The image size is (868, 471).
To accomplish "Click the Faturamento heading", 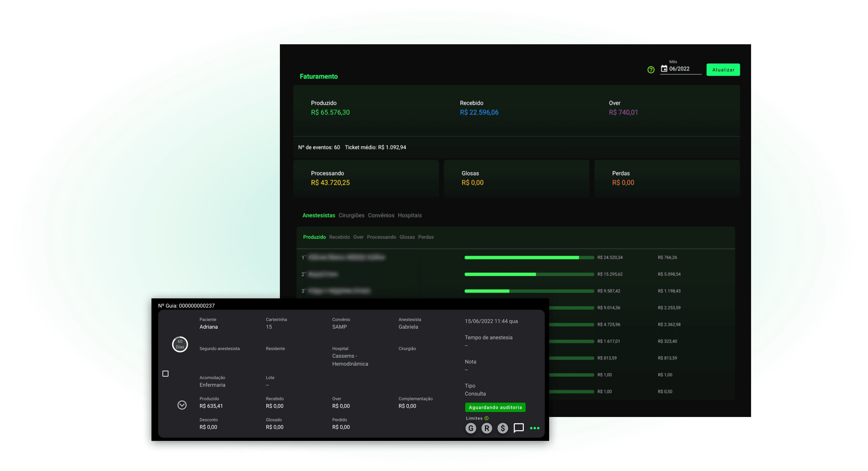I will tap(319, 76).
